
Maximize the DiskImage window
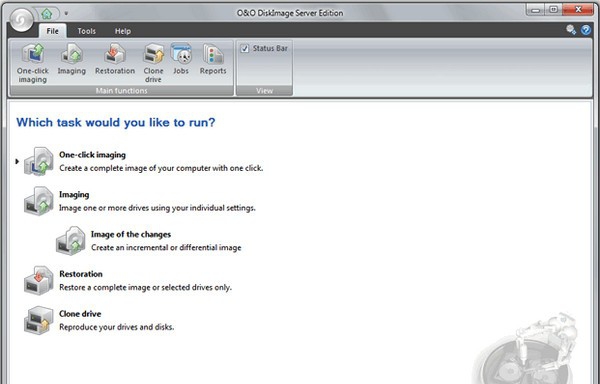[x=553, y=10]
